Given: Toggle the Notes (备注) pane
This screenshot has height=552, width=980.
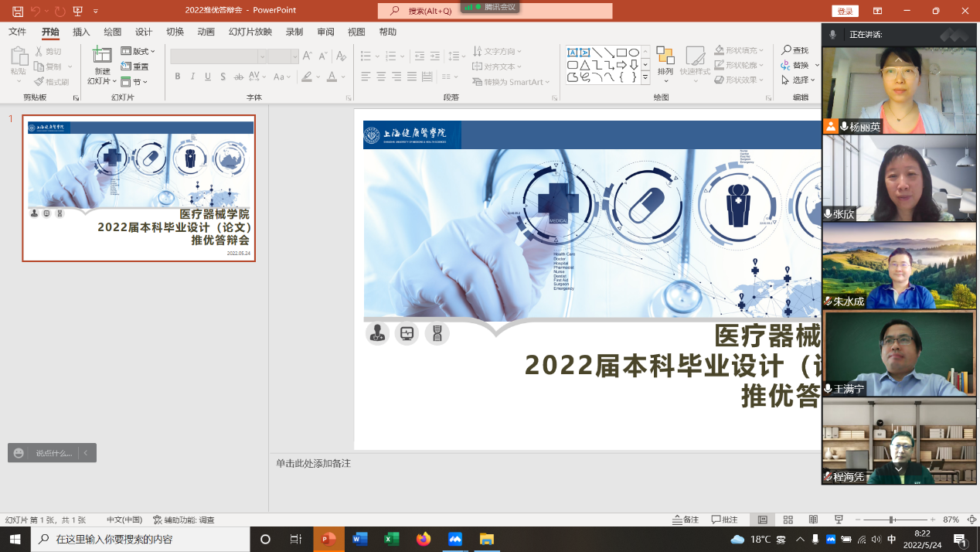Looking at the screenshot, I should pyautogui.click(x=686, y=520).
